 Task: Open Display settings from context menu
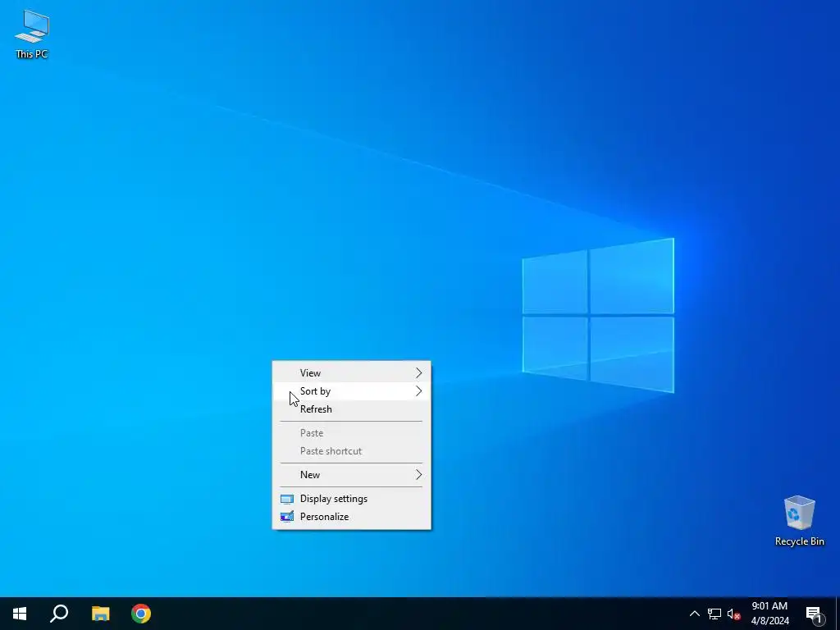pos(351,499)
